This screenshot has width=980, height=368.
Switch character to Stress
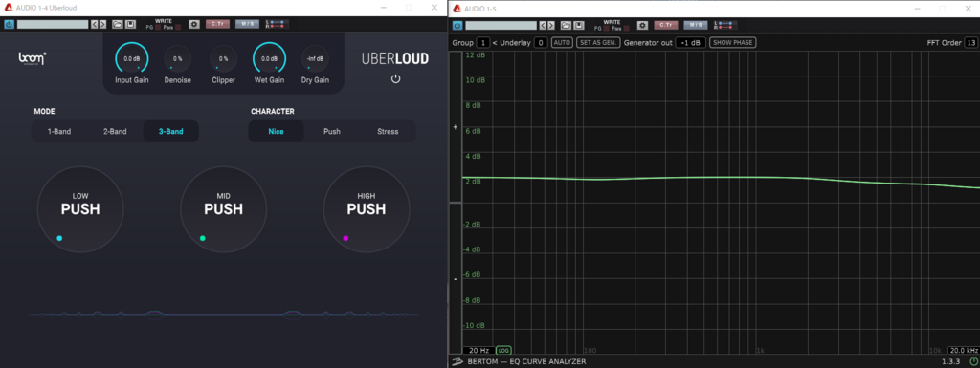point(388,132)
